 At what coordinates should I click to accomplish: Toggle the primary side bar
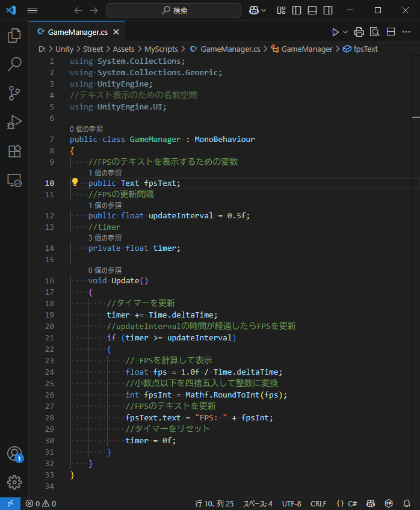point(297,10)
